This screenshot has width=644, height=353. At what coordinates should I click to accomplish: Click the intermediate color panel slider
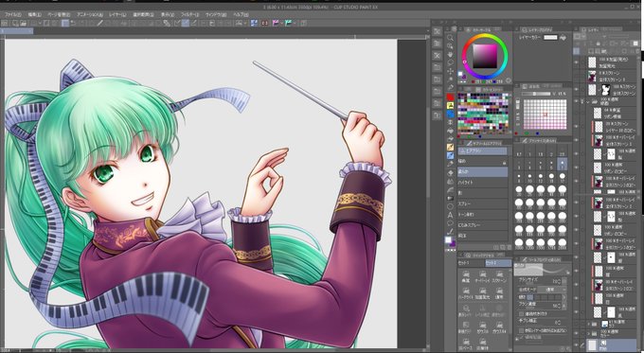pyautogui.click(x=536, y=94)
